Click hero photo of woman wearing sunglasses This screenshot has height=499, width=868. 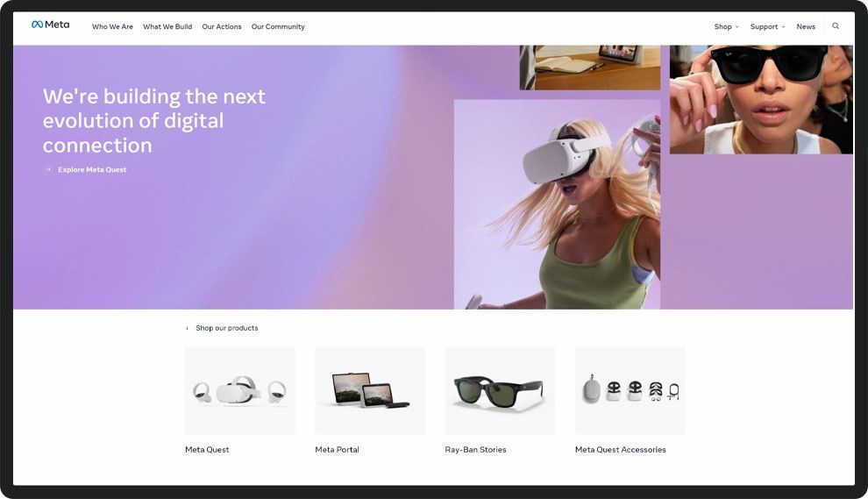click(761, 100)
